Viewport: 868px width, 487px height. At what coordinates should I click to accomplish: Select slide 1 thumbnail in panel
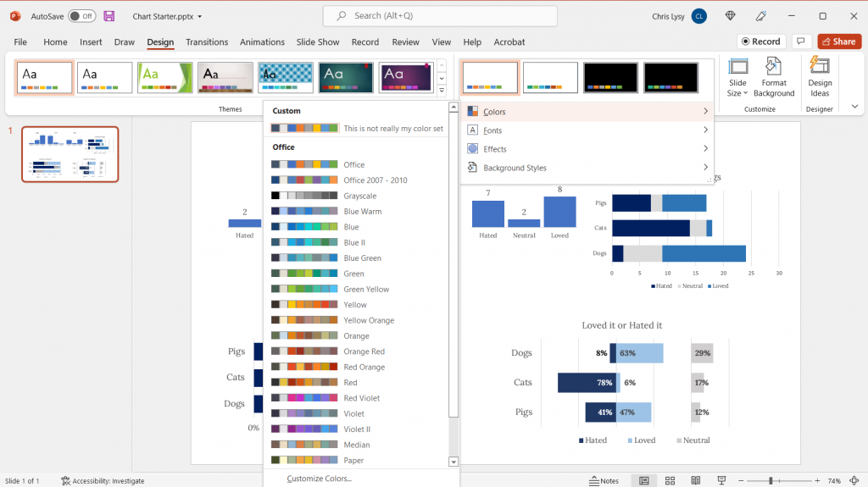70,154
